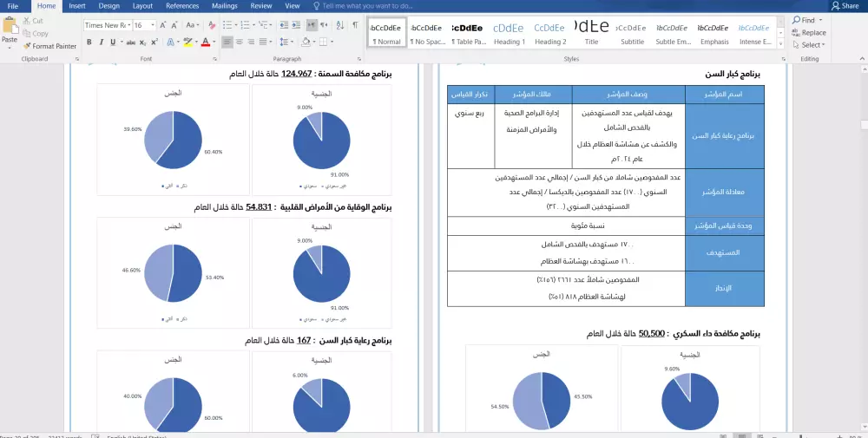Sort the selected text
Screen dimensions: 868x438
pos(340,25)
